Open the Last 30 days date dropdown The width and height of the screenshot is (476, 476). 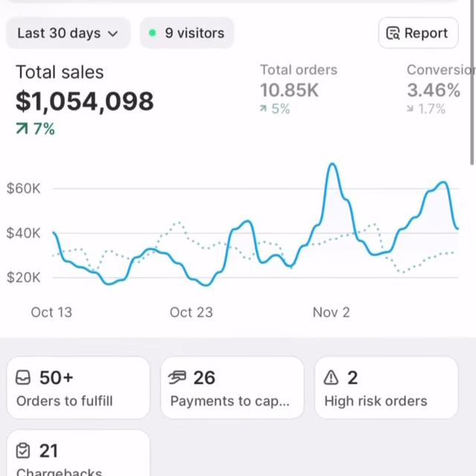pyautogui.click(x=68, y=33)
